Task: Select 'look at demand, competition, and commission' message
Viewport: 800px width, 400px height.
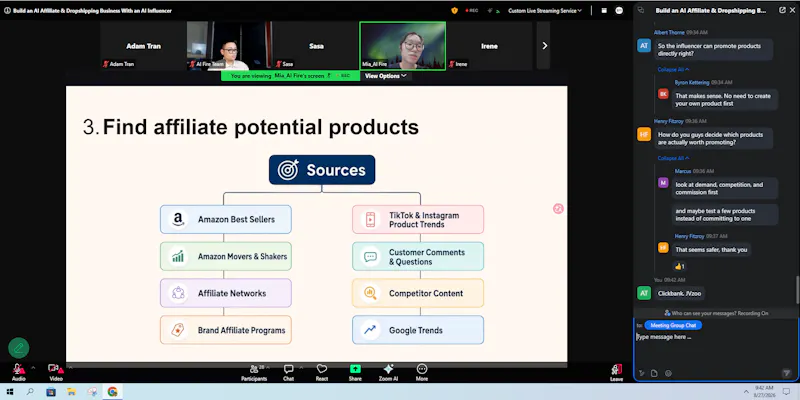Action: pos(724,188)
